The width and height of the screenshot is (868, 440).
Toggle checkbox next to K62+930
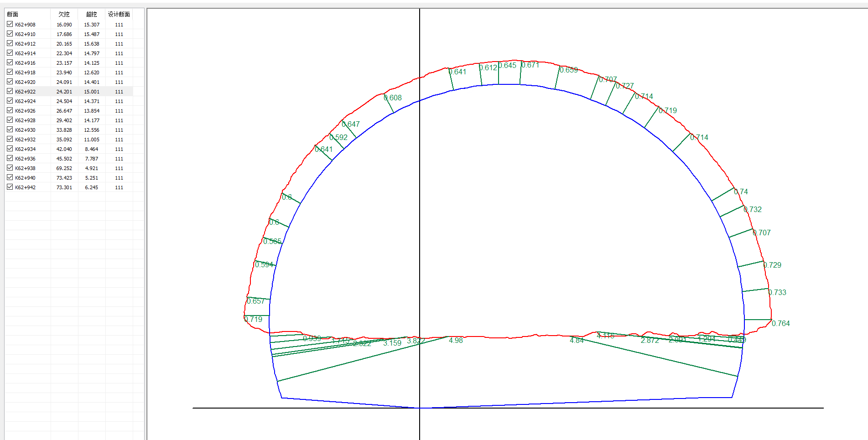pyautogui.click(x=10, y=129)
